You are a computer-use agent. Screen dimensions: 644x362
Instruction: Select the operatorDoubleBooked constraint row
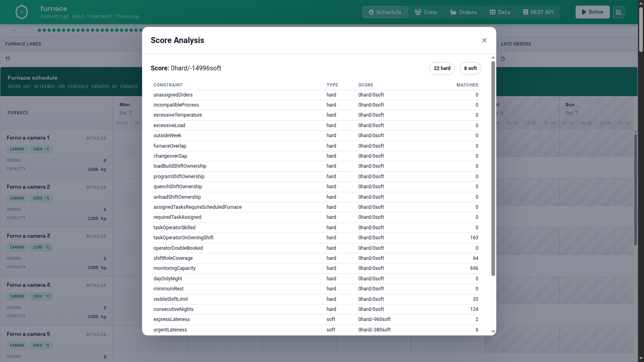[316, 248]
